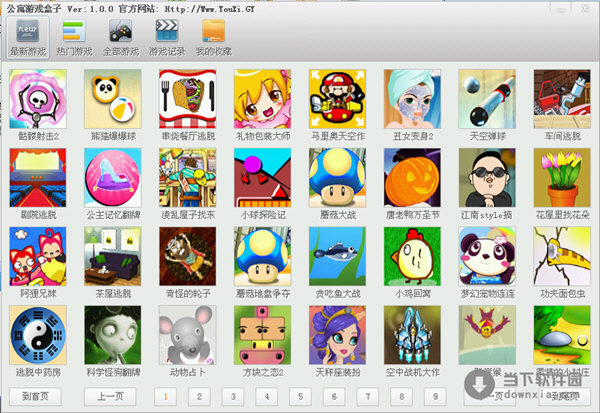600x413 pixels.
Task: Open the 我的收藏 tab
Action: (x=214, y=38)
